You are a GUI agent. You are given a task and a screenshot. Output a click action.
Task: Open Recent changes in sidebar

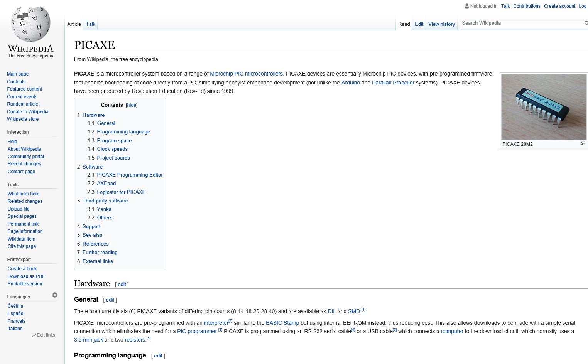pos(24,164)
